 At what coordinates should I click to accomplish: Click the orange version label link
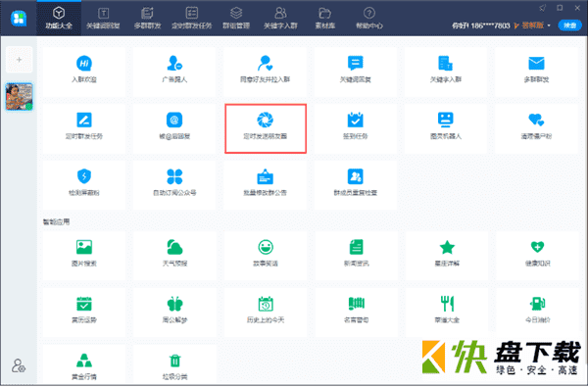(532, 25)
